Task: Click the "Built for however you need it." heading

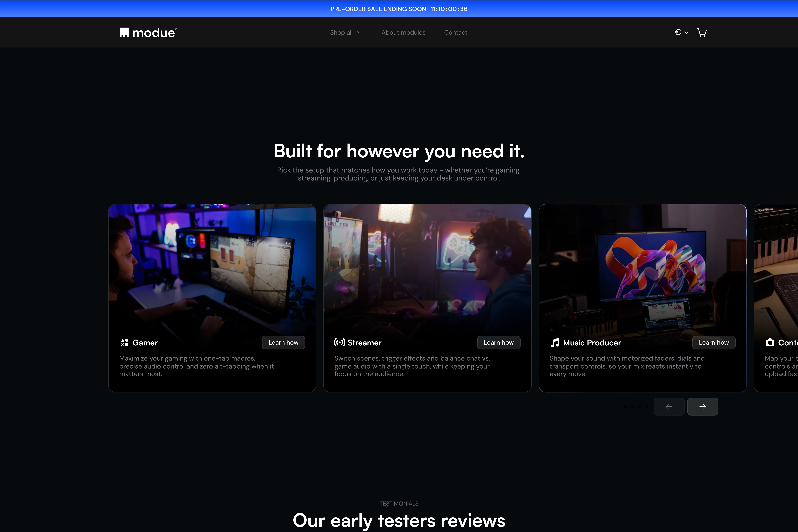Action: click(399, 151)
